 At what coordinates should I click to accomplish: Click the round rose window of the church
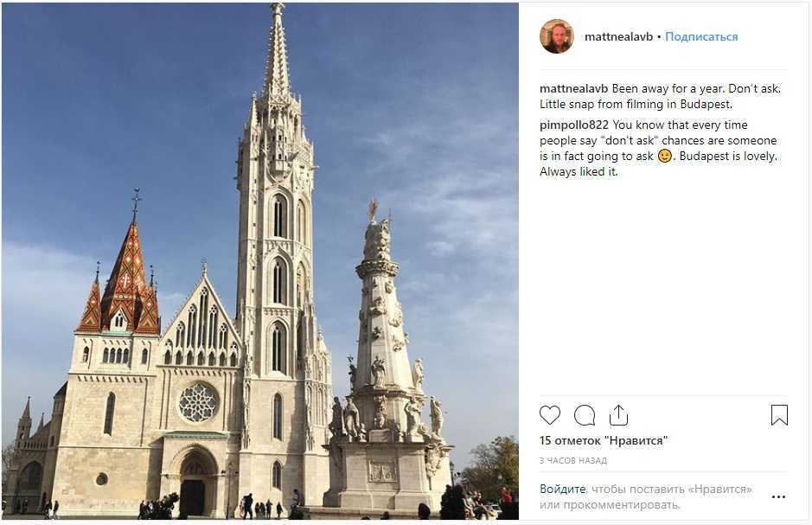[198, 402]
